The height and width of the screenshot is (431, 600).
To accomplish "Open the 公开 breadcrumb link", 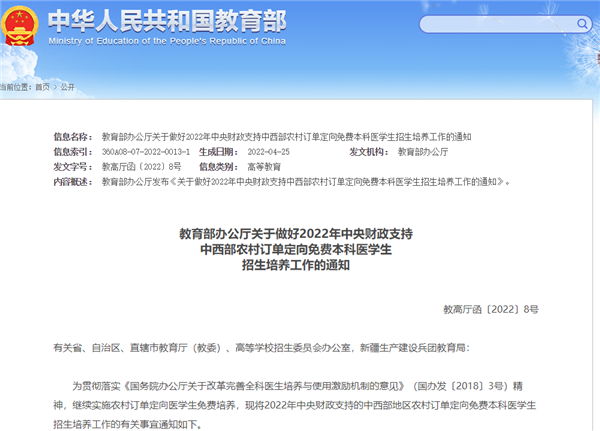I will tap(68, 88).
